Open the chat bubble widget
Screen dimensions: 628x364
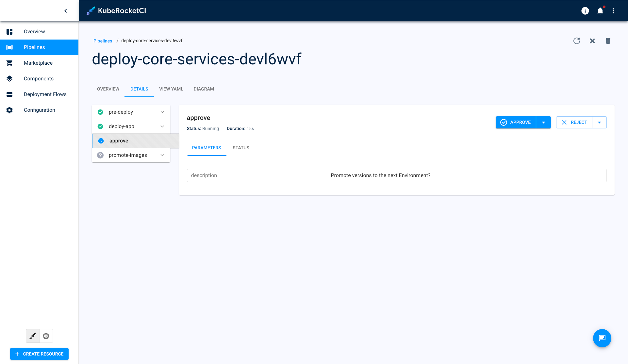pyautogui.click(x=602, y=338)
